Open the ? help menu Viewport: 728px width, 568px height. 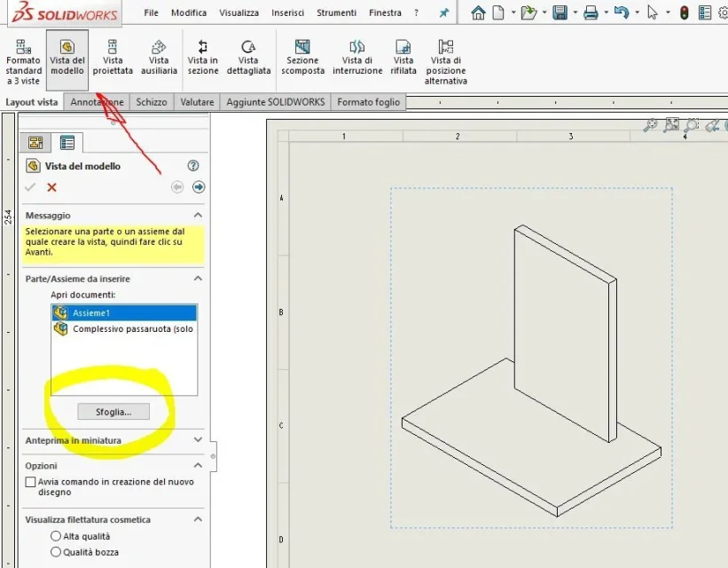[x=416, y=13]
